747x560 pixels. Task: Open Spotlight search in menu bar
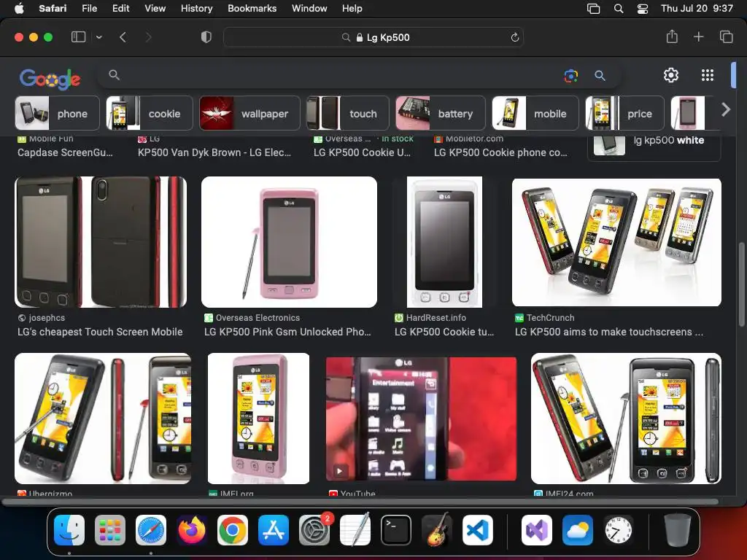[x=619, y=8]
